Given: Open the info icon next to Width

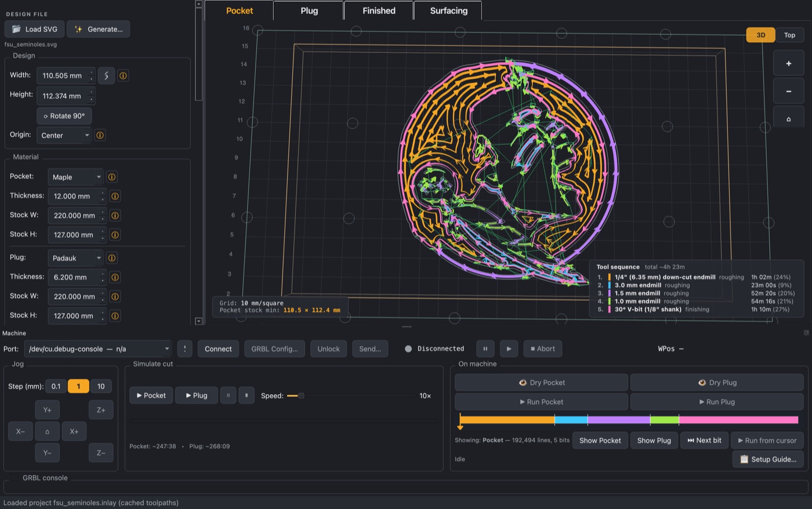Looking at the screenshot, I should pyautogui.click(x=123, y=75).
